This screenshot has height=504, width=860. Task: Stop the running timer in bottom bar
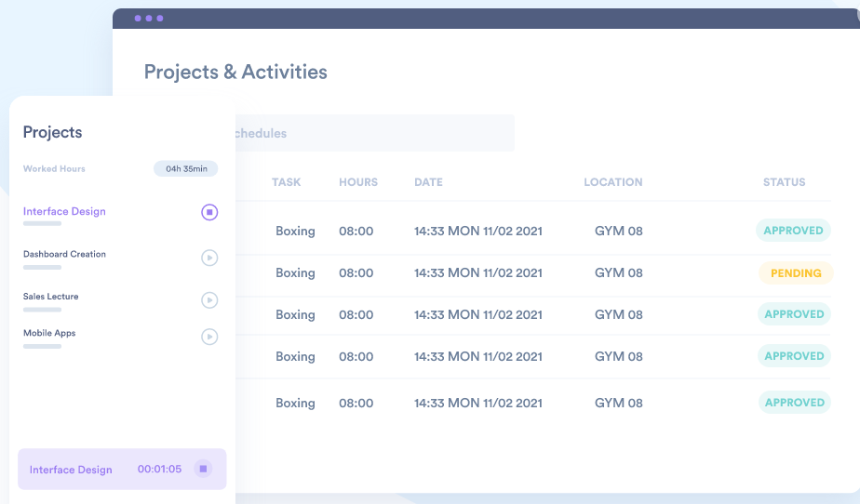click(x=203, y=469)
